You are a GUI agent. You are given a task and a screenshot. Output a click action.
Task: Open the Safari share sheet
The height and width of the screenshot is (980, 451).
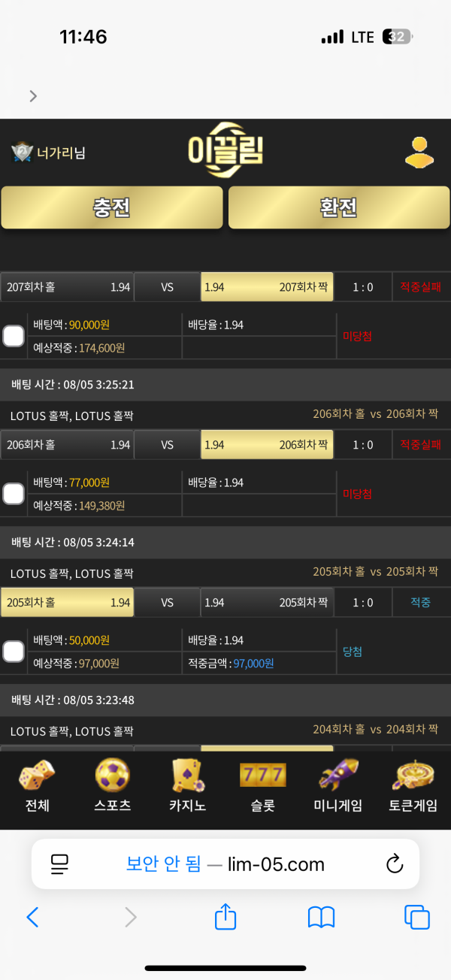(225, 916)
